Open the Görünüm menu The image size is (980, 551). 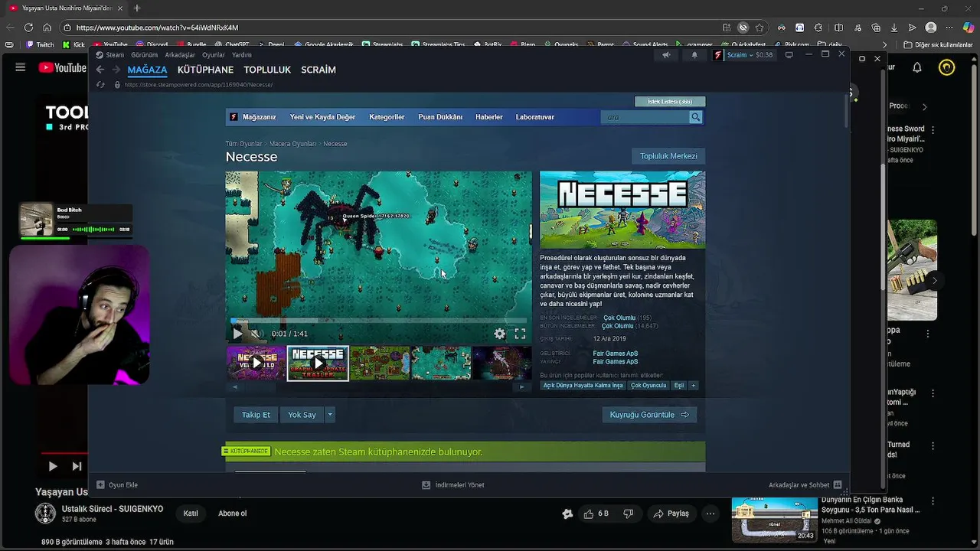pyautogui.click(x=144, y=55)
